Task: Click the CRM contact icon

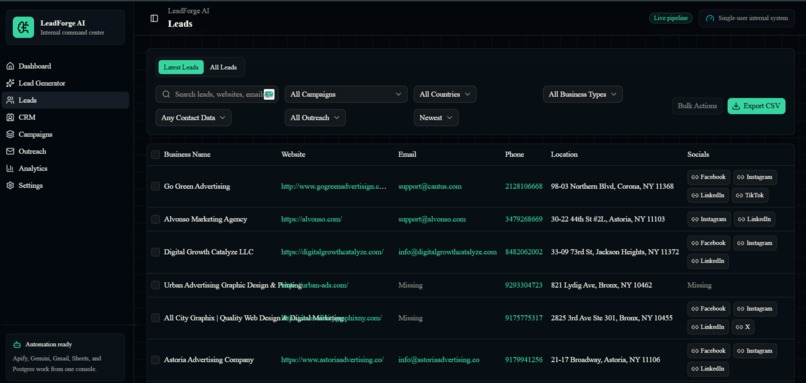Action: 10,117
